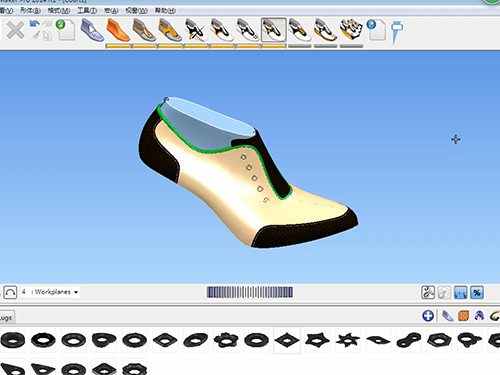Click the greyed-out redo arrow
Viewport: 500px width, 375px height.
pyautogui.click(x=47, y=23)
